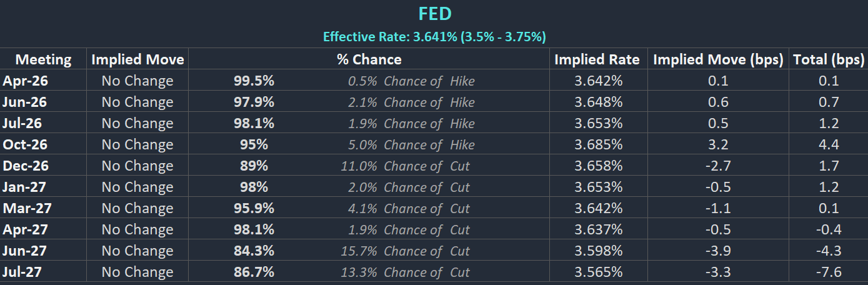This screenshot has height=285, width=868.
Task: Select the 3.685% implied rate cell
Action: coord(598,144)
